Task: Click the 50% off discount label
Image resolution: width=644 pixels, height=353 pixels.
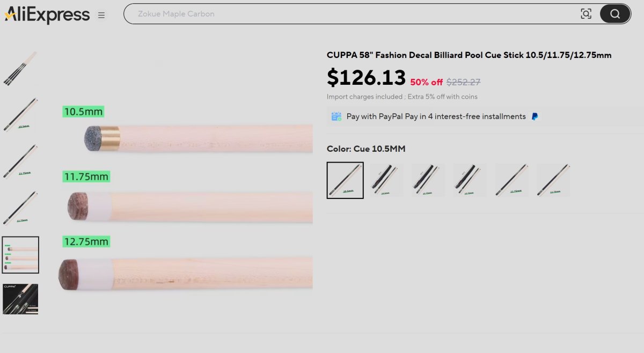Action: pos(426,82)
